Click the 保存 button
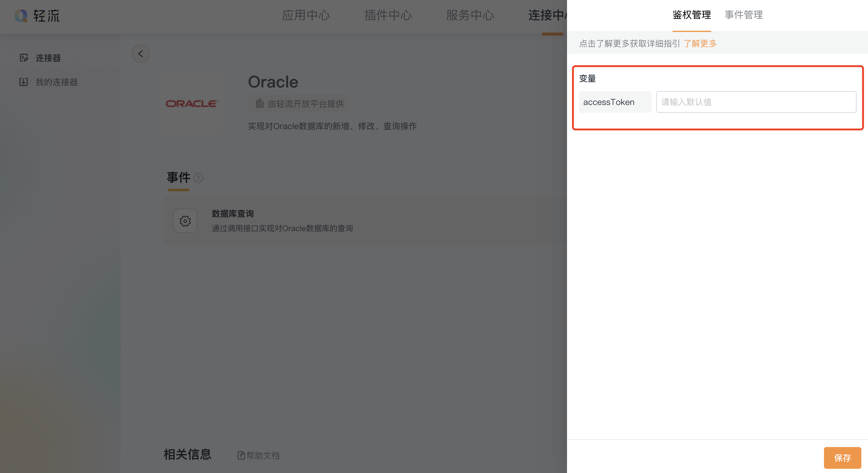Screen dimensions: 868x473 point(842,458)
